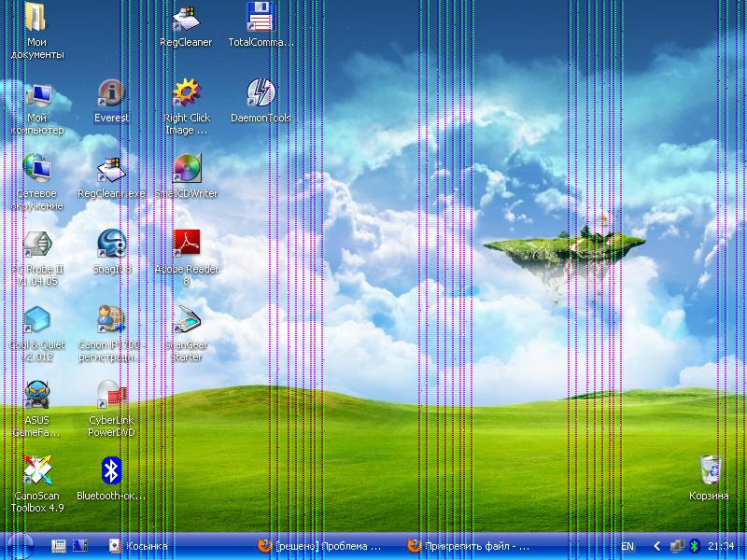
Task: Expand hidden system tray icons arrow
Action: 656,546
